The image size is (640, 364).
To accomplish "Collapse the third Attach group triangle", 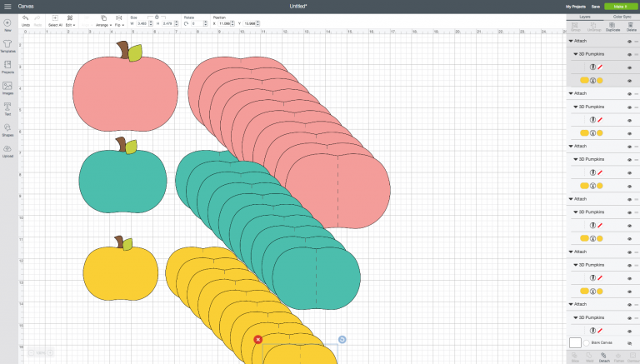I will (571, 146).
